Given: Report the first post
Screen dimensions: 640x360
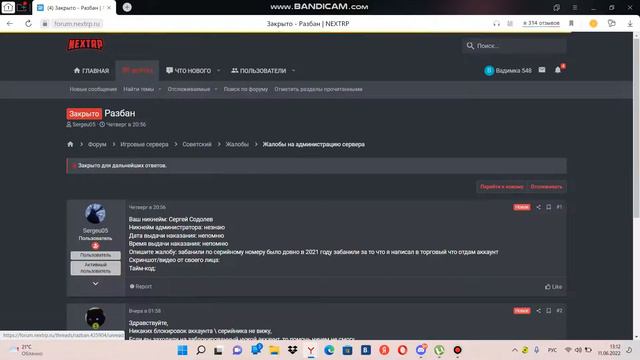Looking at the screenshot, I should (x=141, y=287).
